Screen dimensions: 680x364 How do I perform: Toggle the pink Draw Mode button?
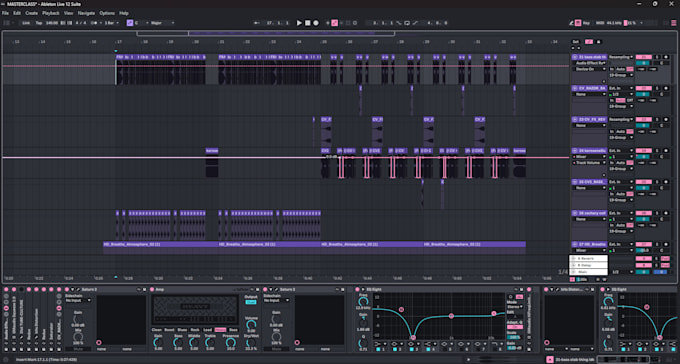click(x=578, y=23)
